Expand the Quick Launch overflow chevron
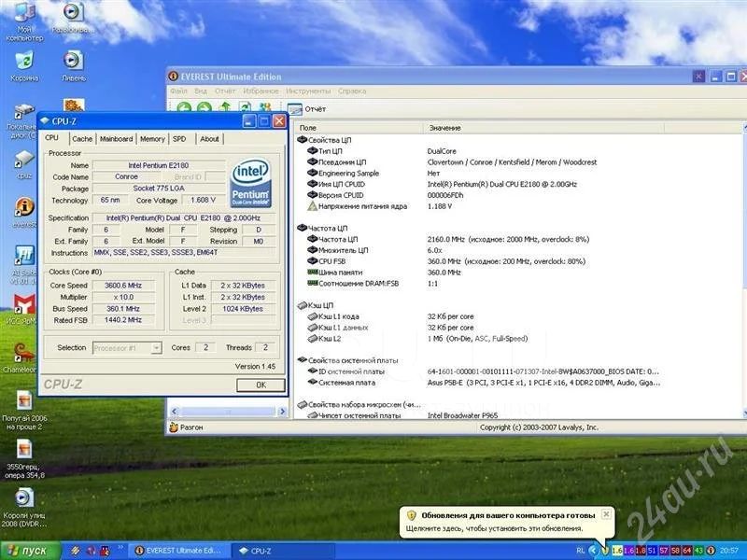Viewport: 747px width, 560px height. tap(120, 548)
